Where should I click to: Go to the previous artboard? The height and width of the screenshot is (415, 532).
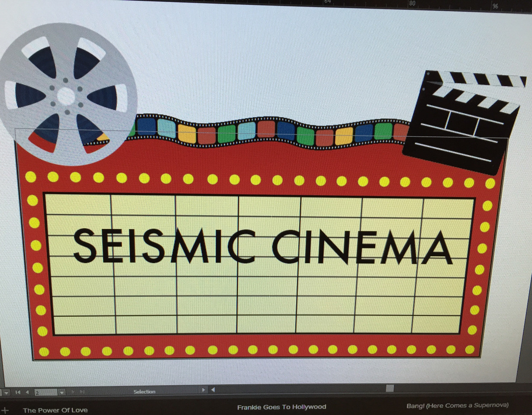coord(27,392)
